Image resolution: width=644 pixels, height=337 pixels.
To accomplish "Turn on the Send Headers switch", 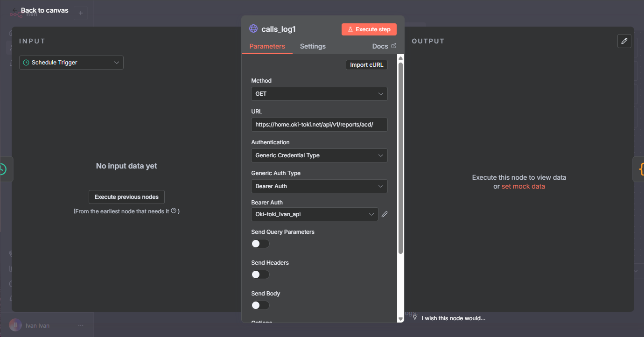I will click(260, 274).
